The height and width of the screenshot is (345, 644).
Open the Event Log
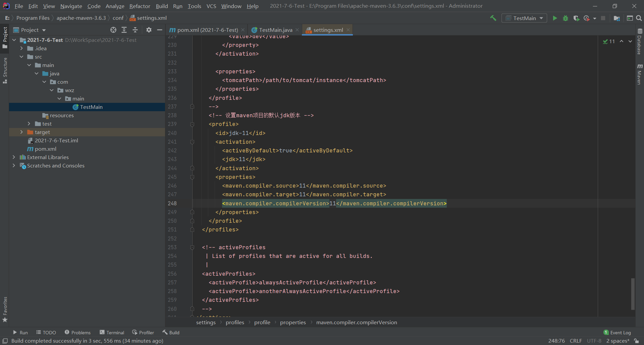click(x=617, y=332)
